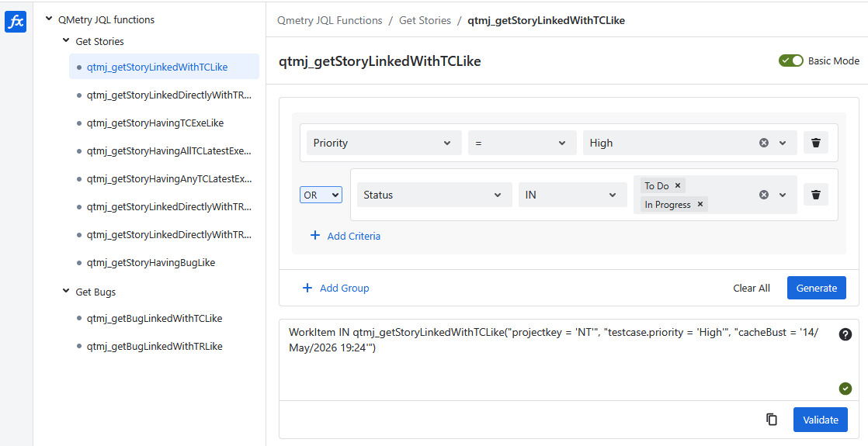Image resolution: width=868 pixels, height=446 pixels.
Task: Remove the To Do status tag
Action: [678, 186]
